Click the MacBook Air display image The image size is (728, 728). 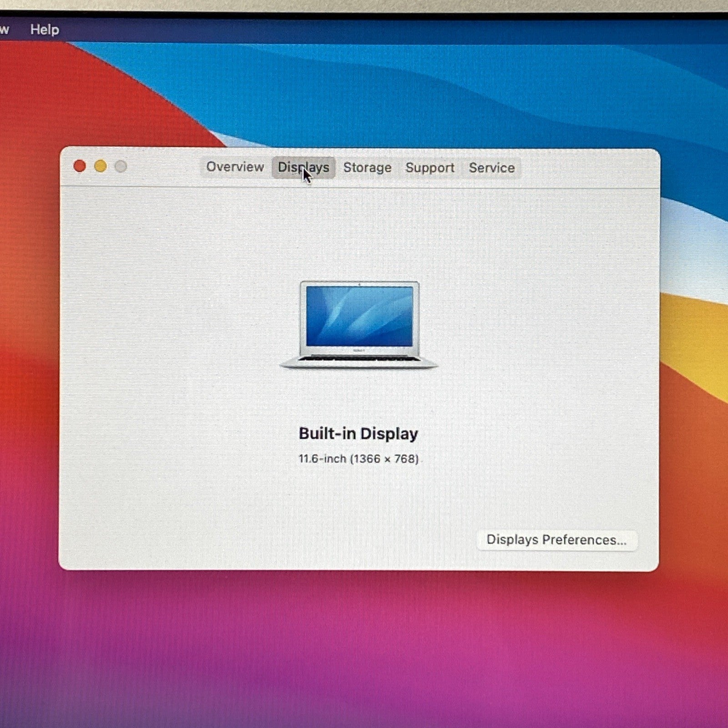click(359, 325)
